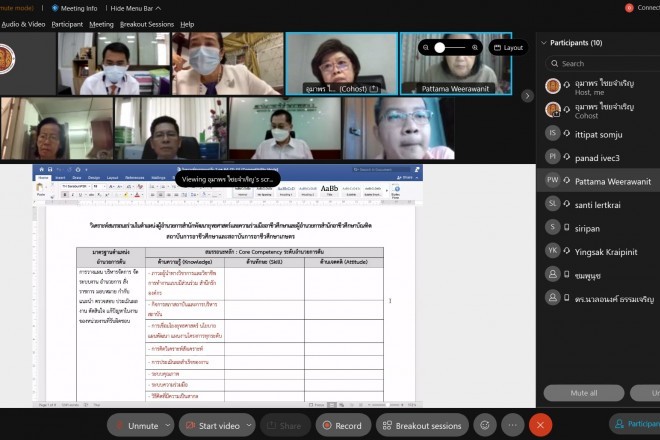Image resolution: width=660 pixels, height=440 pixels.
Task: Show next page of video thumbnails arrow
Action: pos(527,96)
